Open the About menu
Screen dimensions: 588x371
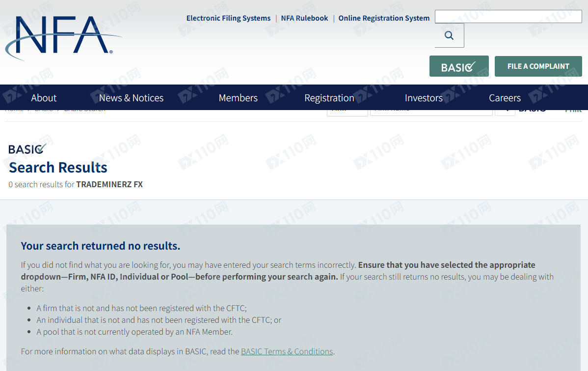pos(44,98)
